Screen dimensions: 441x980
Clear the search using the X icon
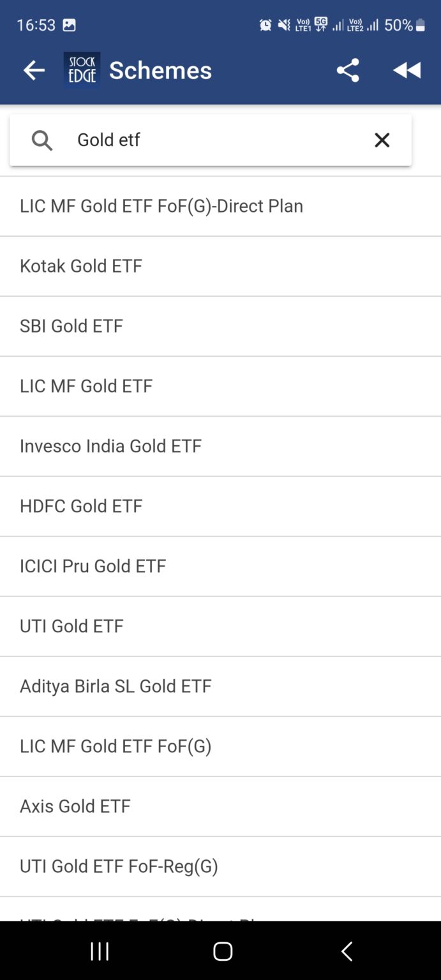tap(382, 140)
